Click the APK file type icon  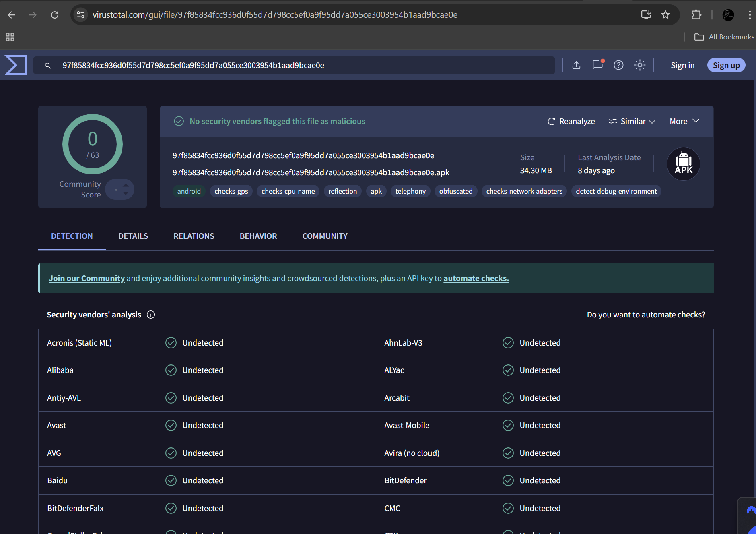point(684,164)
